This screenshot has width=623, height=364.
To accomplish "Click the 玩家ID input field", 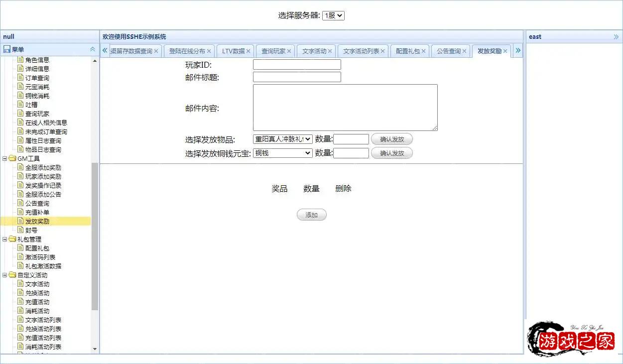I will 296,64.
